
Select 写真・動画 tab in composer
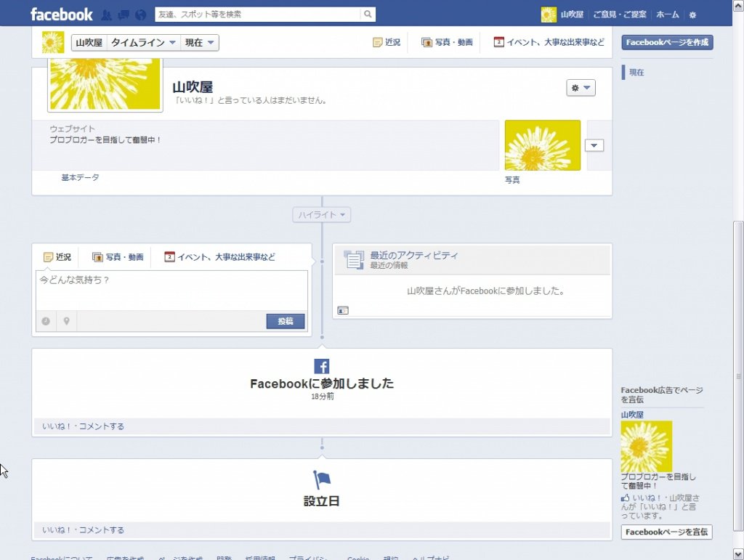[118, 257]
